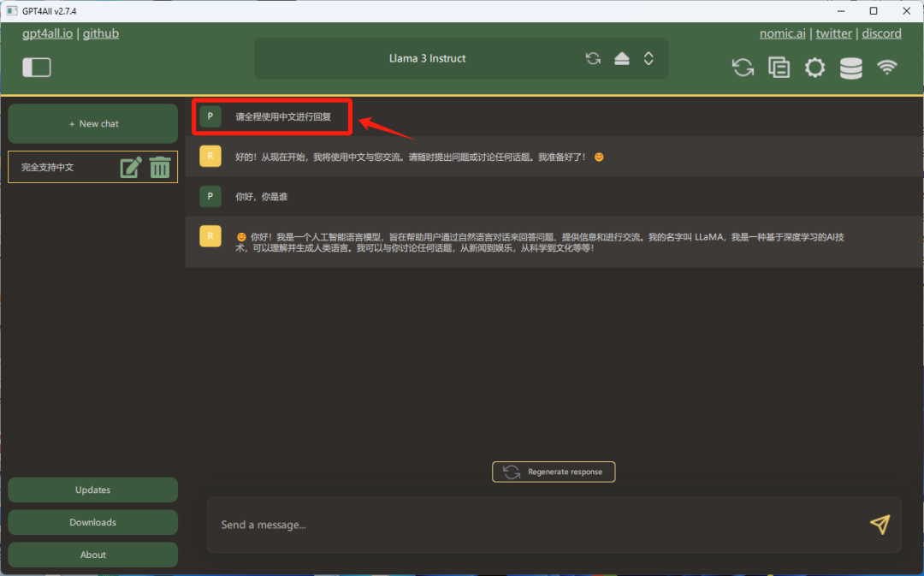The width and height of the screenshot is (924, 576).
Task: Open the settings gear
Action: [x=815, y=68]
